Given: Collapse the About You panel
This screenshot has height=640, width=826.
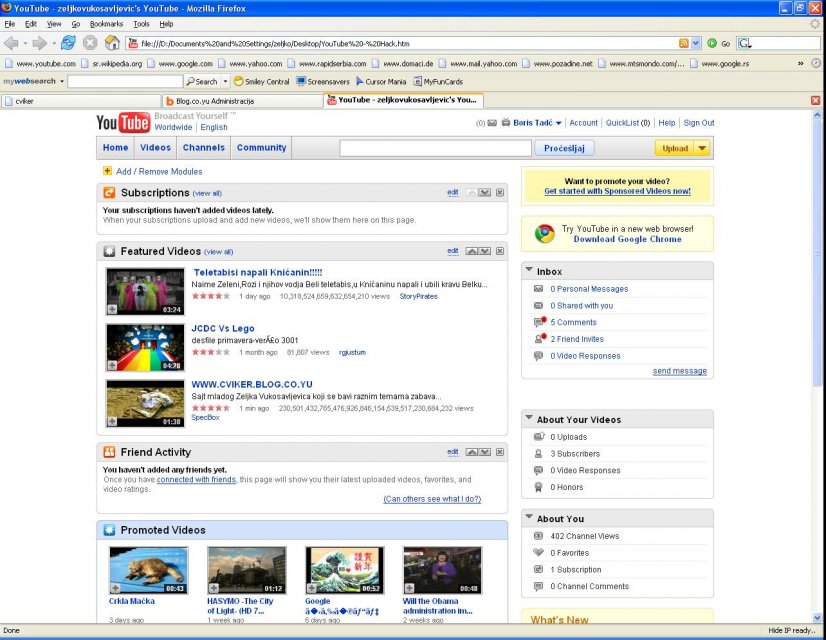Looking at the screenshot, I should point(529,517).
